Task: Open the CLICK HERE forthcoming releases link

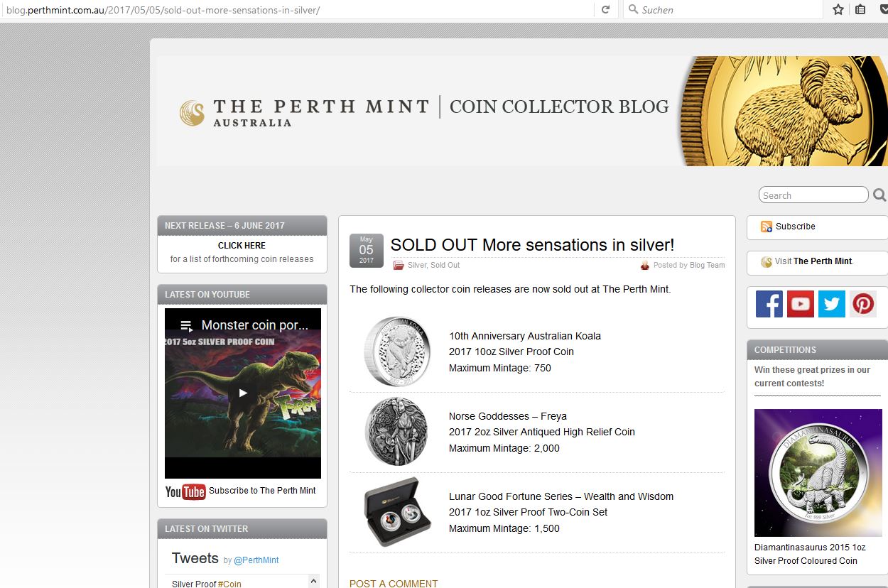Action: click(x=242, y=246)
